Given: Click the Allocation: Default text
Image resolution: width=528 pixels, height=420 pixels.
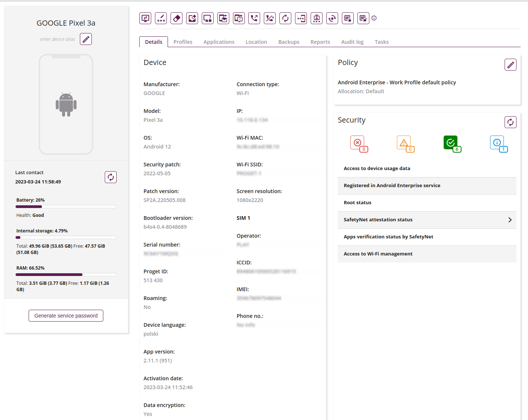Looking at the screenshot, I should pos(361,91).
